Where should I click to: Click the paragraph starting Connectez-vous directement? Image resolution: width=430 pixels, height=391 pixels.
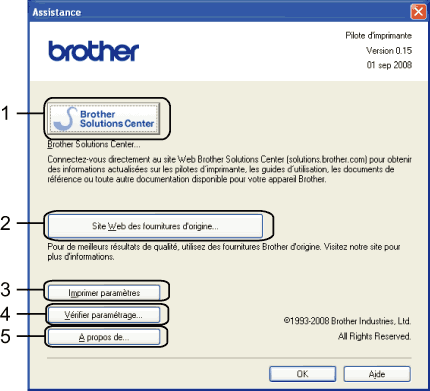click(230, 169)
